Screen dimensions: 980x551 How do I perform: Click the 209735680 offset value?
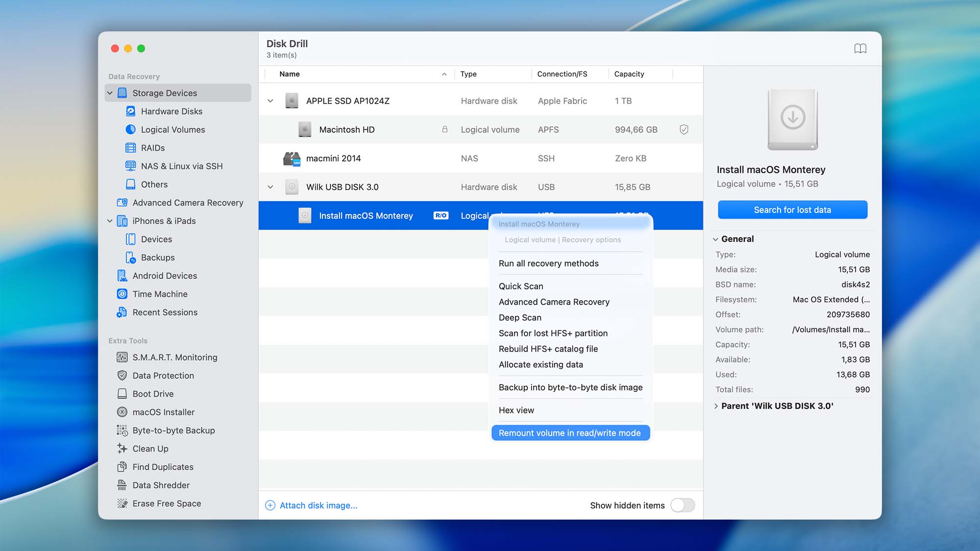(x=848, y=314)
